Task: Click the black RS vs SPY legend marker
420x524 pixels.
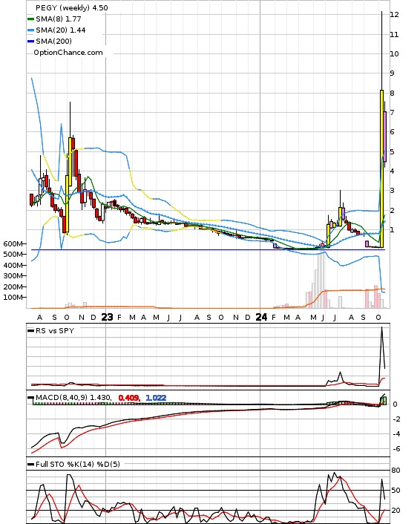Action: [30, 331]
